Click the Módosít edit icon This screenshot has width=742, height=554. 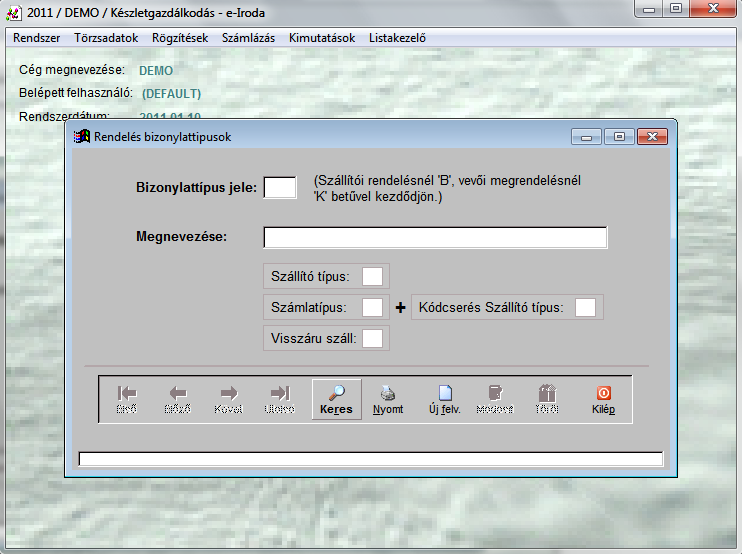[x=495, y=399]
